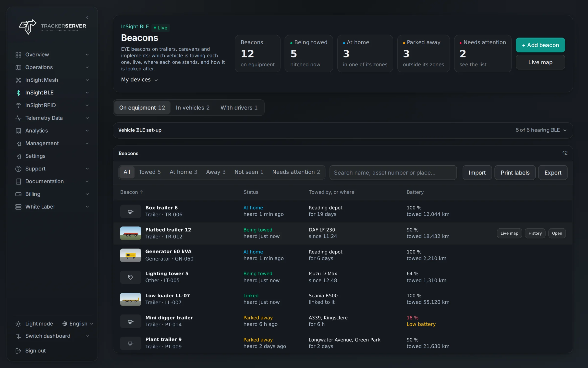Click the Import button
The image size is (588, 368).
pyautogui.click(x=477, y=172)
